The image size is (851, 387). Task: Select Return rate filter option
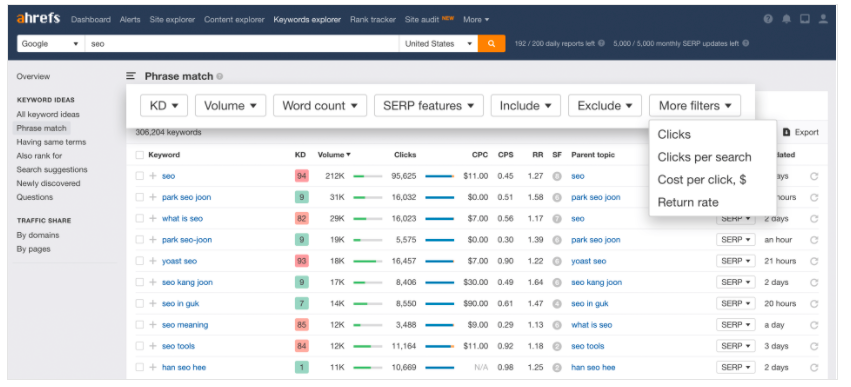click(x=688, y=202)
